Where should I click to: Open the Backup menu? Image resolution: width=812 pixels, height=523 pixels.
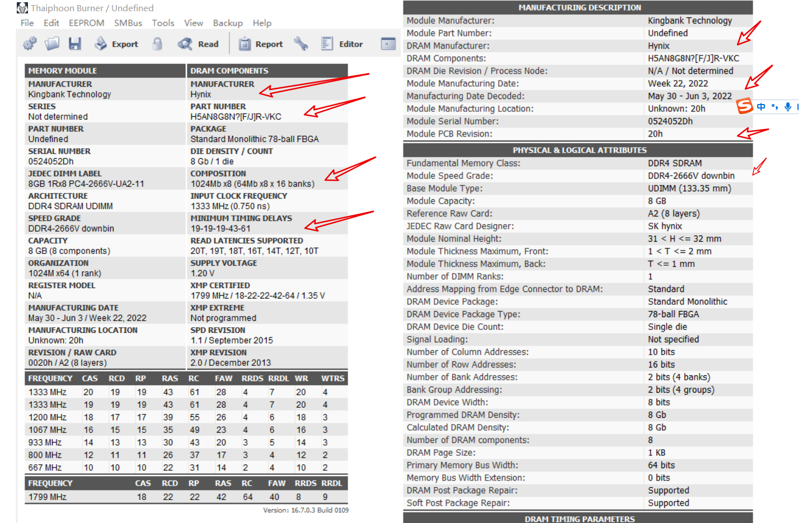tap(228, 23)
